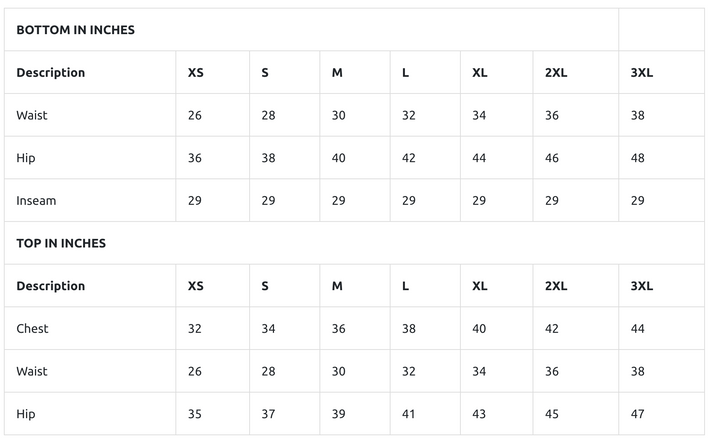Click bottom Hip value 48 for 3XL
The width and height of the screenshot is (710, 443).
click(x=638, y=158)
